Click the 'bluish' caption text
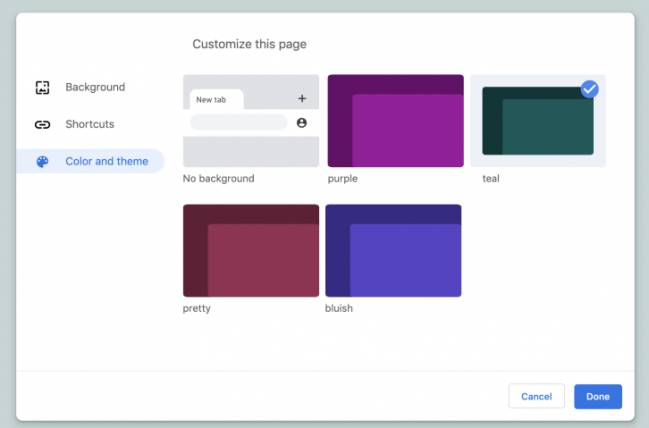Image resolution: width=649 pixels, height=428 pixels. tap(339, 308)
